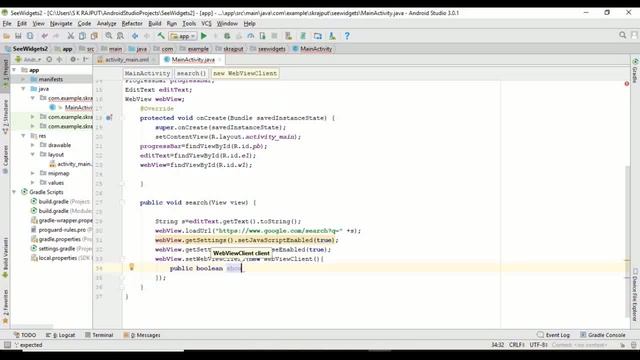The image size is (640, 360).
Task: Click the red error indicator in editor
Action: pyautogui.click(x=627, y=84)
